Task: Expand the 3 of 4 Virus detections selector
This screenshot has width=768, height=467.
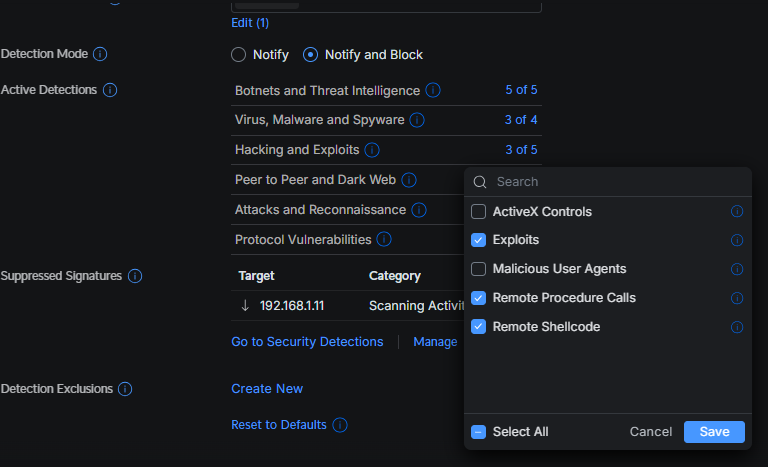Action: click(521, 120)
